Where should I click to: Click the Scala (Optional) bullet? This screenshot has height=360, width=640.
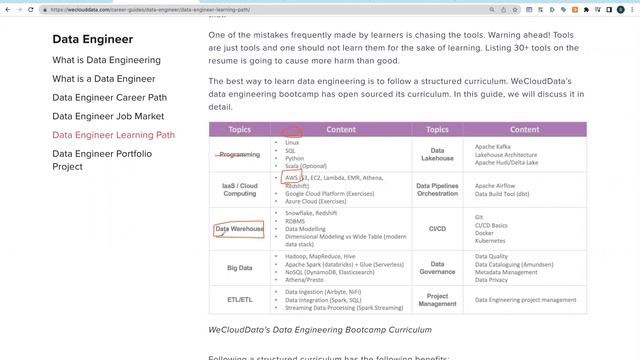pos(306,166)
